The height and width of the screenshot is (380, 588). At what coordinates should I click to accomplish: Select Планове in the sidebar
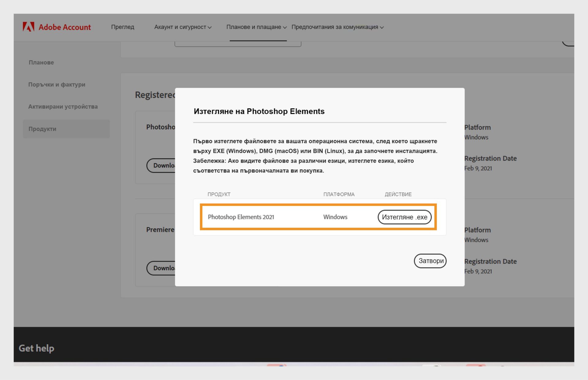pos(41,63)
